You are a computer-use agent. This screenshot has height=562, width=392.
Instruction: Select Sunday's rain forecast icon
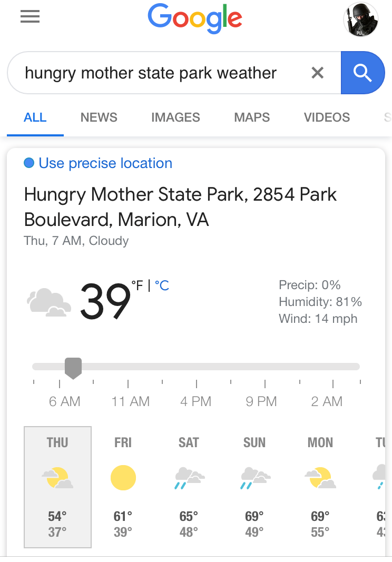(x=254, y=478)
